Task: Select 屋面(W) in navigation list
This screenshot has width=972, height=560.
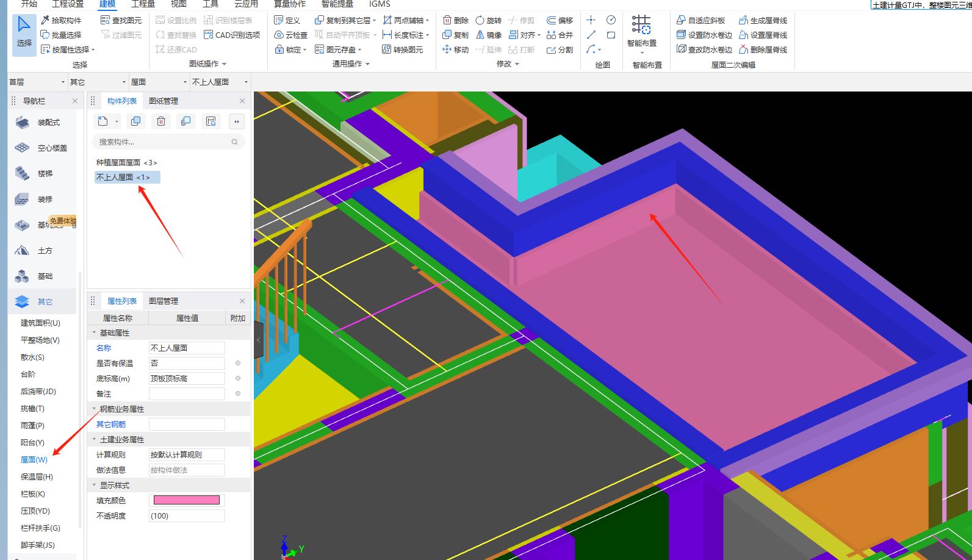Action: 34,460
